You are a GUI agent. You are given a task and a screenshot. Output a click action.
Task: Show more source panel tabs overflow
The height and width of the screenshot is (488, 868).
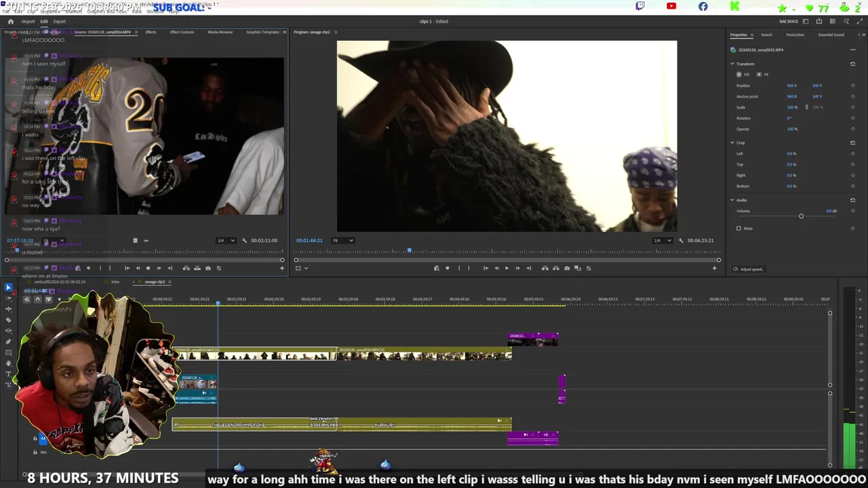(x=284, y=32)
